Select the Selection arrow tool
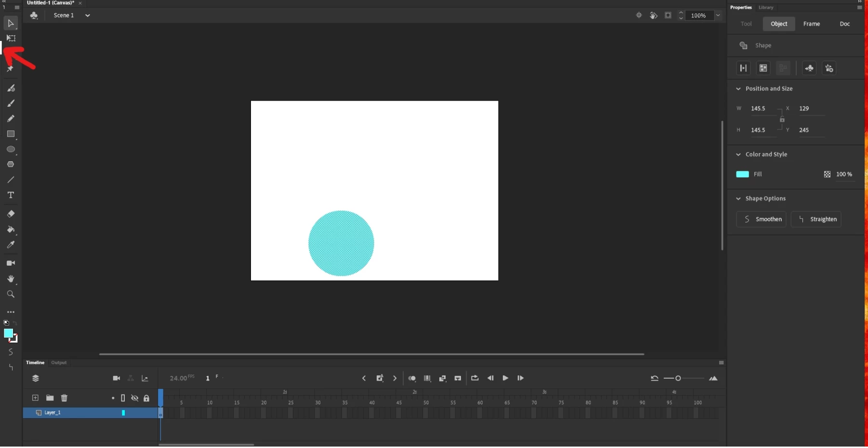Screen dimensions: 868x448 11,23
